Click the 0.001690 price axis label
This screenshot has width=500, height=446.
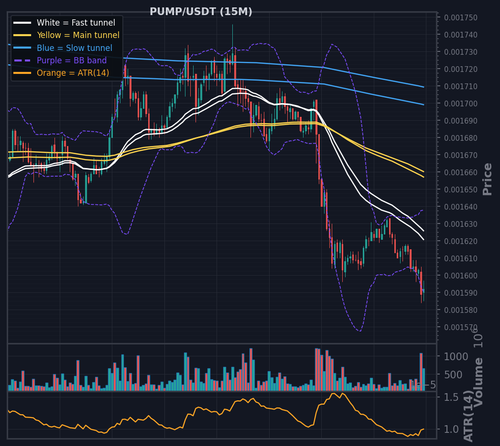(x=461, y=121)
